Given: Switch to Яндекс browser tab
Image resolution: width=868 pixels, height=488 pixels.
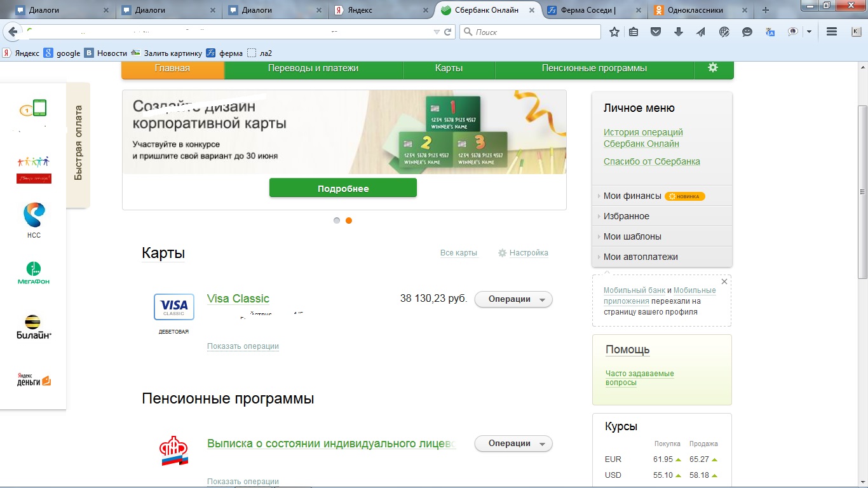Looking at the screenshot, I should tap(381, 10).
